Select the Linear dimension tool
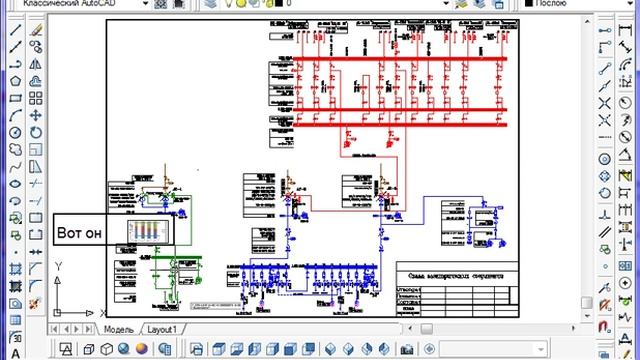Viewport: 640px width, 360px height. click(625, 30)
